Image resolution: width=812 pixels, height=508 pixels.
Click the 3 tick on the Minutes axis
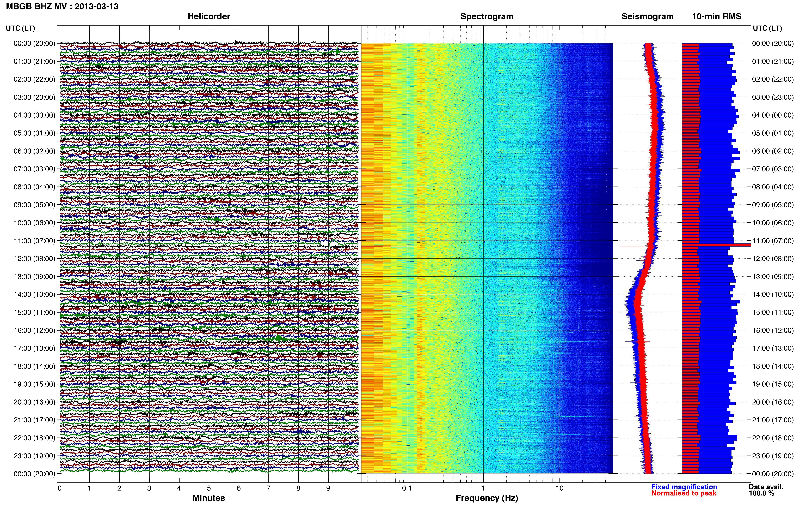(149, 488)
